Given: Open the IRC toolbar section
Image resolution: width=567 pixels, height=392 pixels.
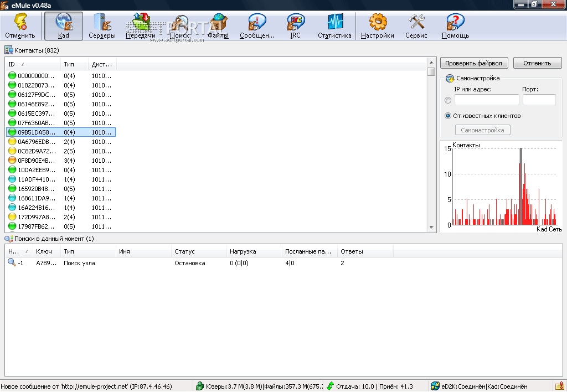Looking at the screenshot, I should coord(296,25).
